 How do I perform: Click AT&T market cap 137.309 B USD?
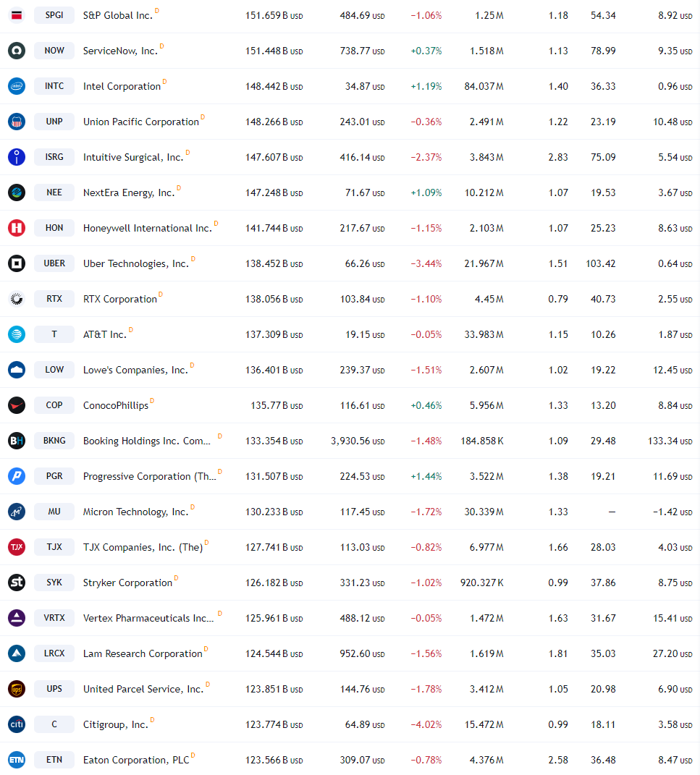tap(274, 334)
